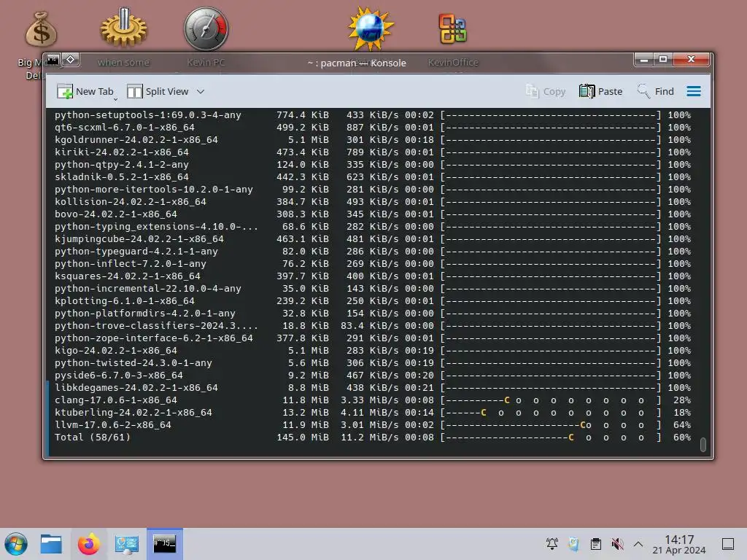Click the Total progress bar at 60%
Image resolution: width=747 pixels, height=560 pixels.
(551, 437)
